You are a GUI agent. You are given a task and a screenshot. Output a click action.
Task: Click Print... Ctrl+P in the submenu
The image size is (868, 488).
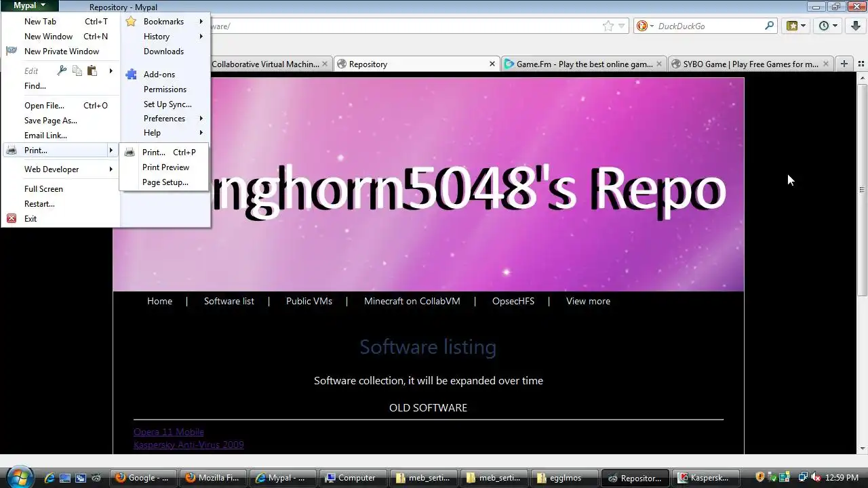163,152
